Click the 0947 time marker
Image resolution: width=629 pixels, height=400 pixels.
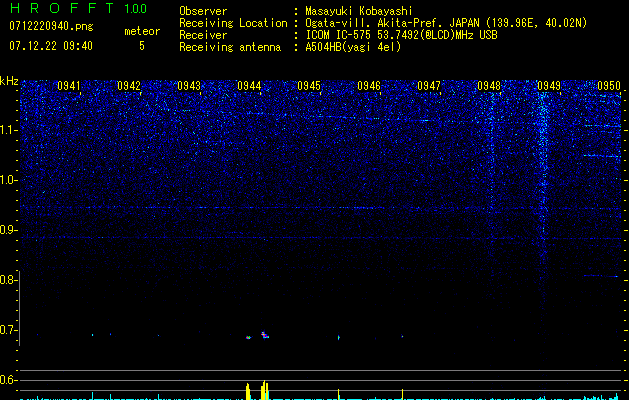pos(429,86)
